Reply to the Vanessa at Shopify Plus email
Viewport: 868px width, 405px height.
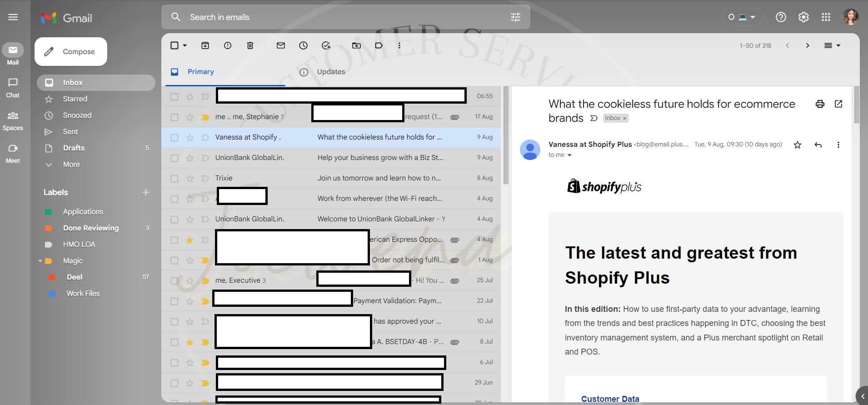point(818,145)
